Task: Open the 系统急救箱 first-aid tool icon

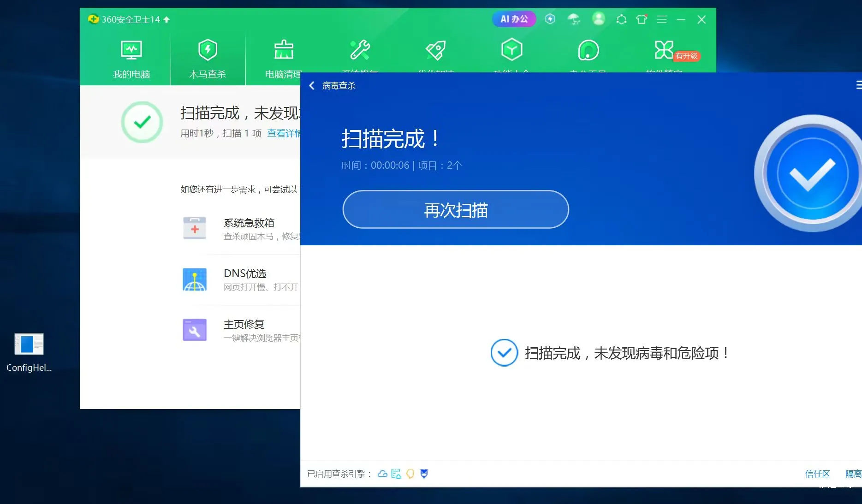Action: (195, 228)
